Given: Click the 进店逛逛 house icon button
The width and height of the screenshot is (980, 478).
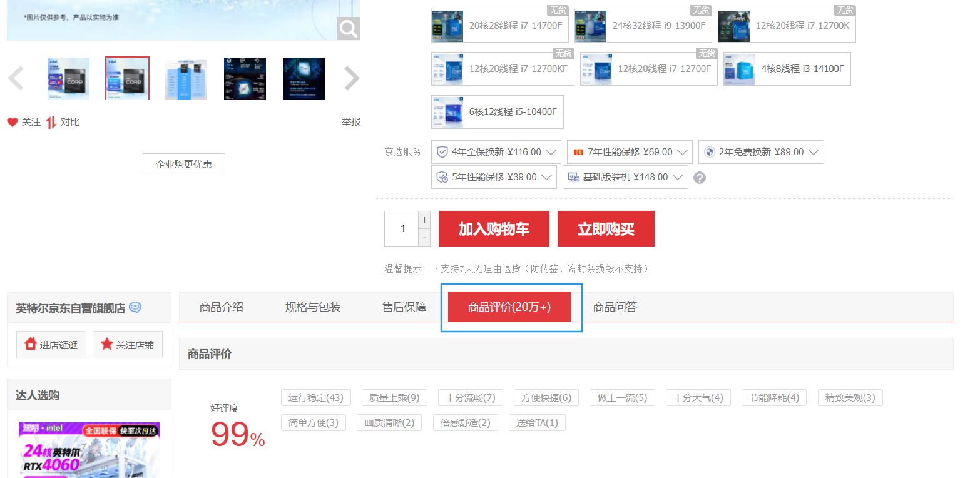Looking at the screenshot, I should tap(51, 345).
